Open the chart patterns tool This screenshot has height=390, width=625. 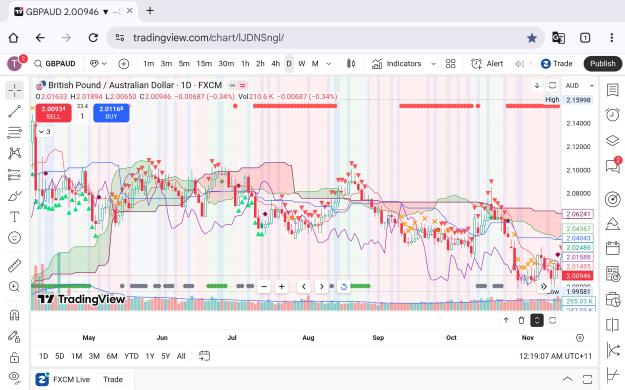tap(14, 153)
